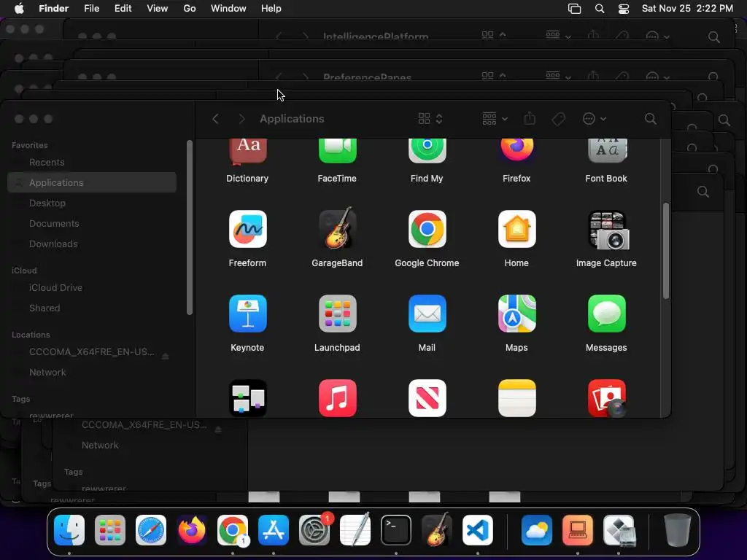Select Applications in the sidebar
This screenshot has height=560, width=747.
[x=92, y=182]
